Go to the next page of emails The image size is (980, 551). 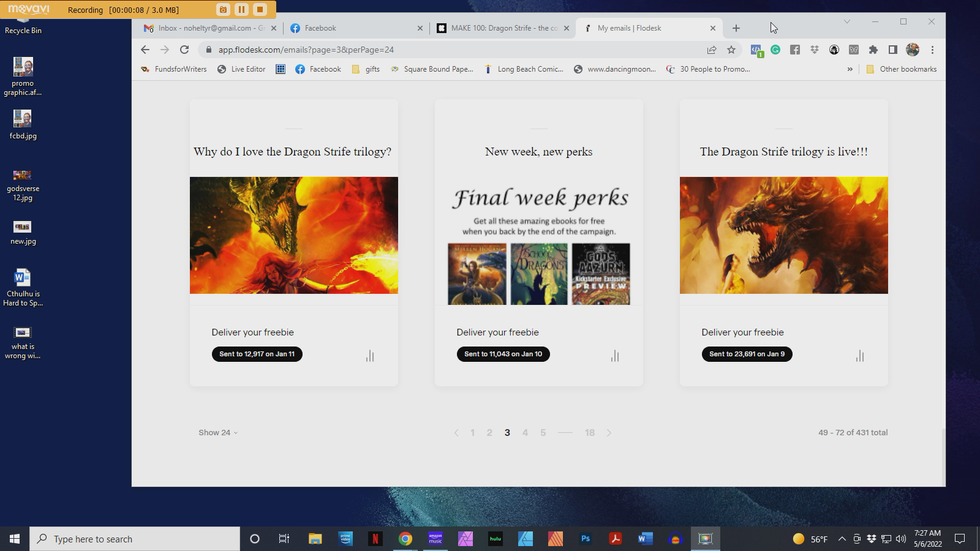coord(609,433)
